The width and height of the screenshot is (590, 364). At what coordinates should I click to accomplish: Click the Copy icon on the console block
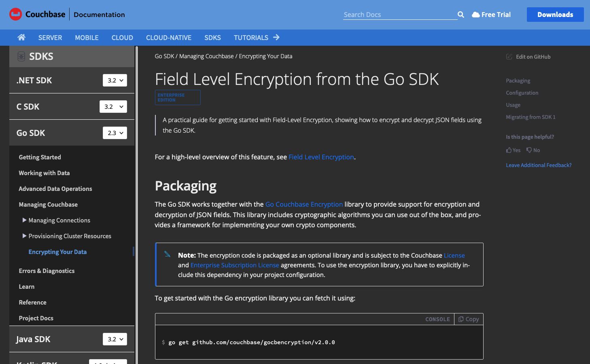pyautogui.click(x=461, y=319)
